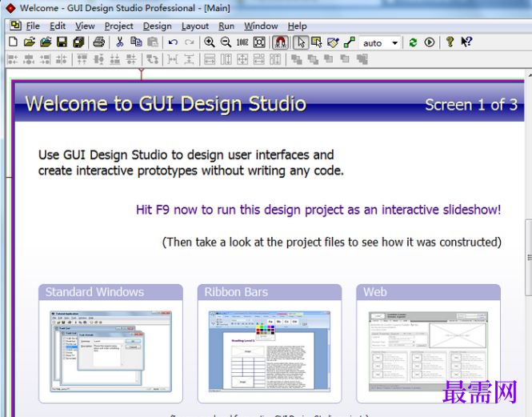Click the green refresh arrows icon
Image resolution: width=532 pixels, height=417 pixels.
(413, 42)
